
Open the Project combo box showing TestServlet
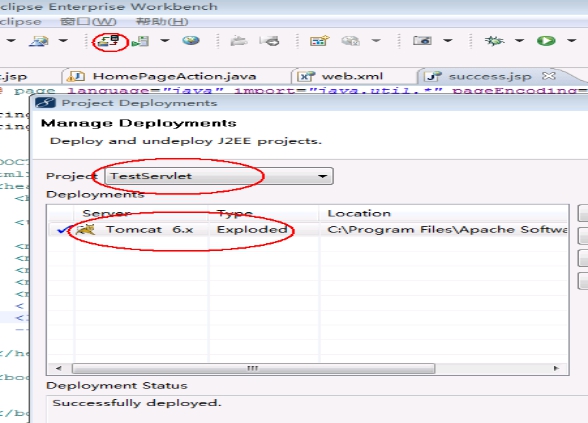[219, 176]
